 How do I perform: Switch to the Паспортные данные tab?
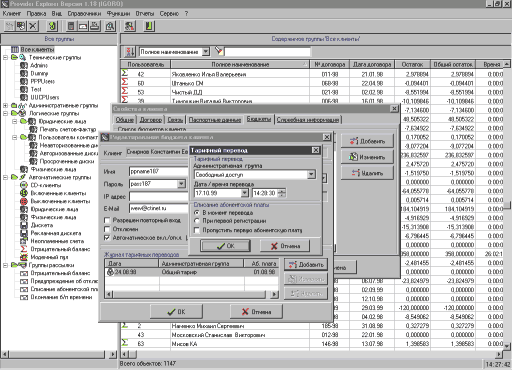pos(215,120)
